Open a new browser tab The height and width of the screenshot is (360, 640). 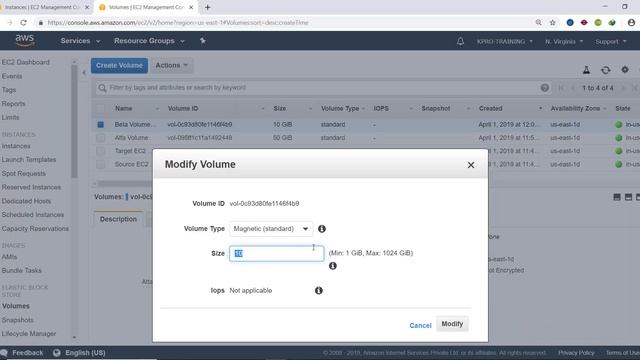pyautogui.click(x=207, y=7)
